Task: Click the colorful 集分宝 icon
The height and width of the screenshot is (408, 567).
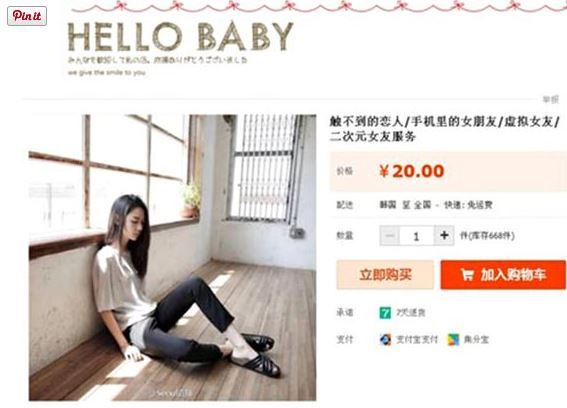Action: [453, 340]
